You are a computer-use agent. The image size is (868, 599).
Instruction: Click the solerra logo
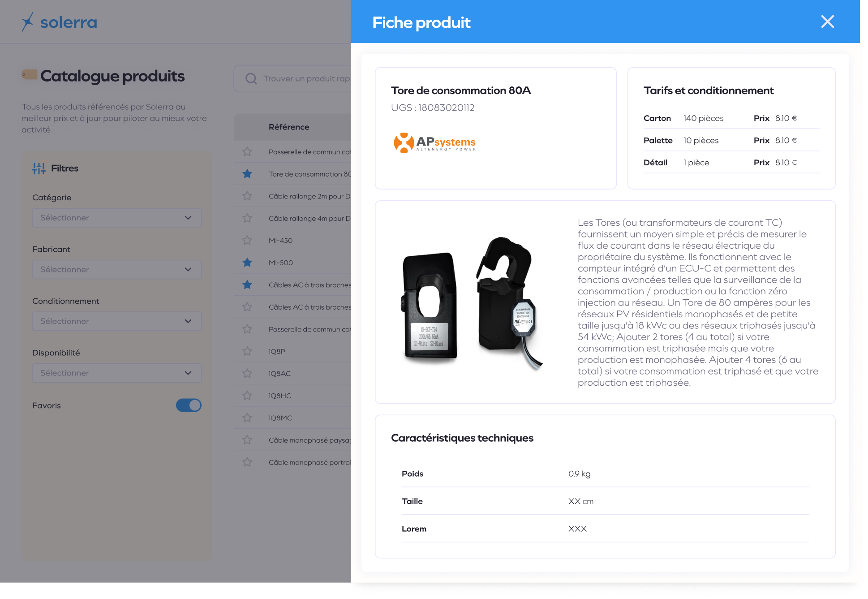click(x=59, y=22)
